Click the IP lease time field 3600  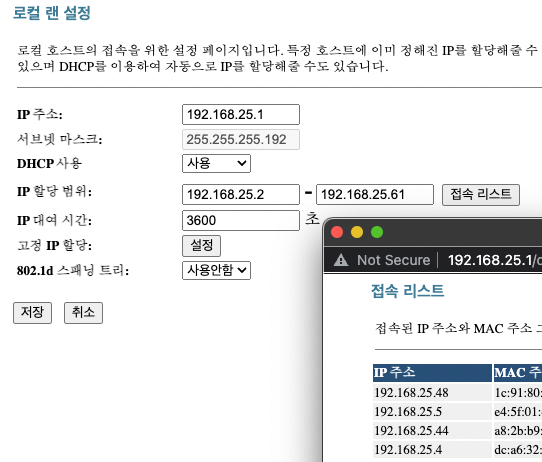tap(241, 220)
